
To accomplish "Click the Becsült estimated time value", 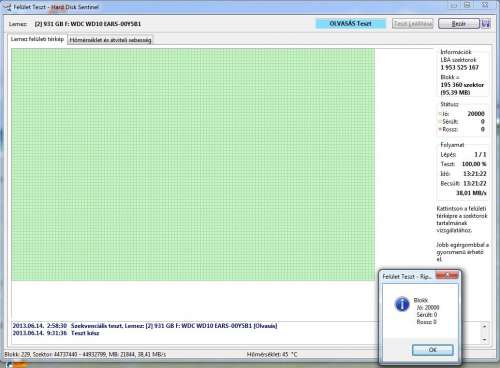I will [x=475, y=183].
